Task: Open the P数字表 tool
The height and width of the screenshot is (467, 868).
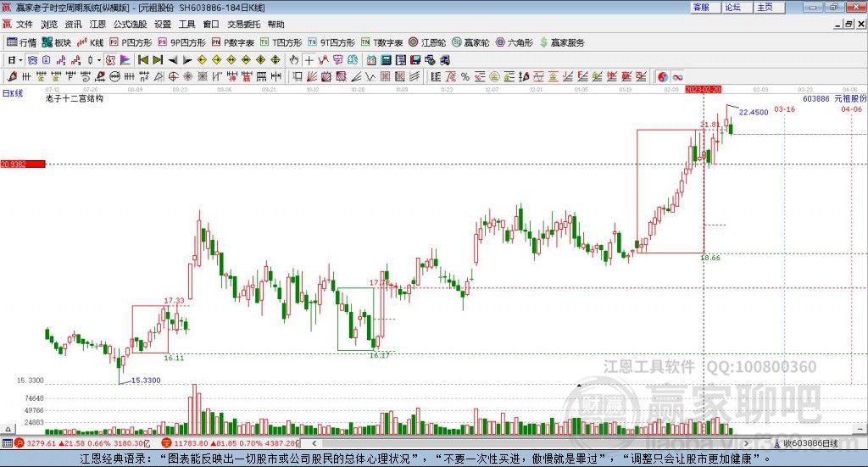Action: (x=233, y=42)
